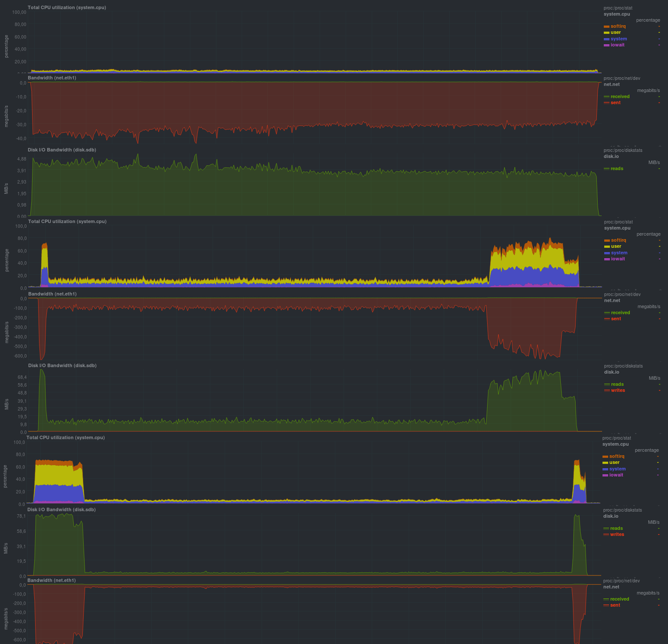
Task: Click the first 'Disk I/O Bandwidth (disk.sdb)' title
Action: tap(62, 150)
